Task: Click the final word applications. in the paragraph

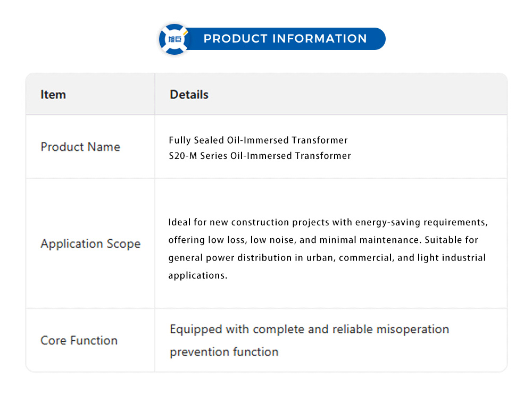Action: [198, 275]
